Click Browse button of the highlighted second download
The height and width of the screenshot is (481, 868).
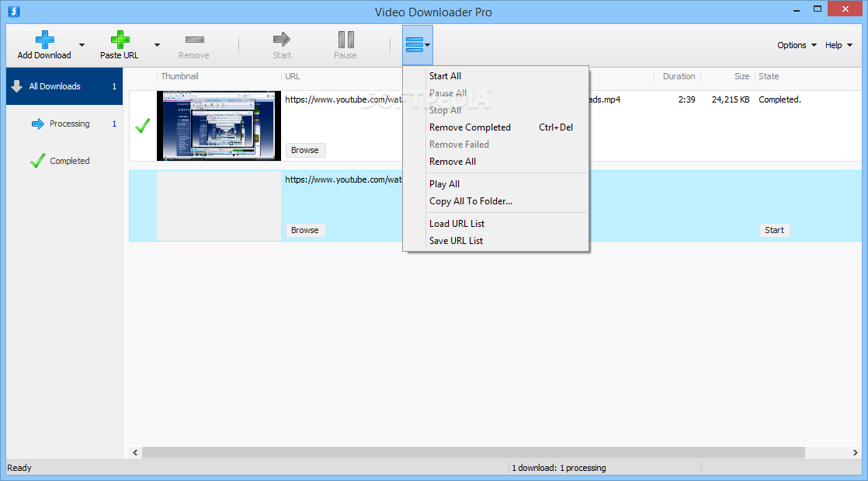pos(305,230)
